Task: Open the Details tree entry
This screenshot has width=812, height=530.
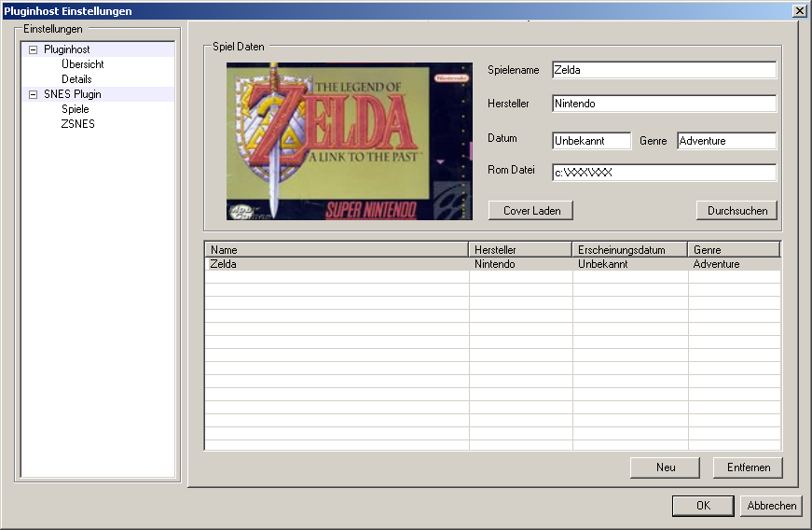Action: coord(76,79)
